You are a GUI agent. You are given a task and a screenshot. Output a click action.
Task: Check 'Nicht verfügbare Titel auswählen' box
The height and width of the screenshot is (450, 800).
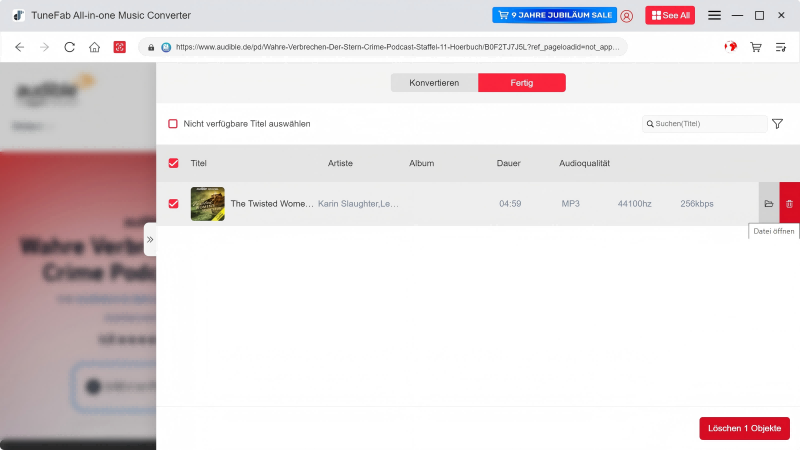(x=173, y=123)
